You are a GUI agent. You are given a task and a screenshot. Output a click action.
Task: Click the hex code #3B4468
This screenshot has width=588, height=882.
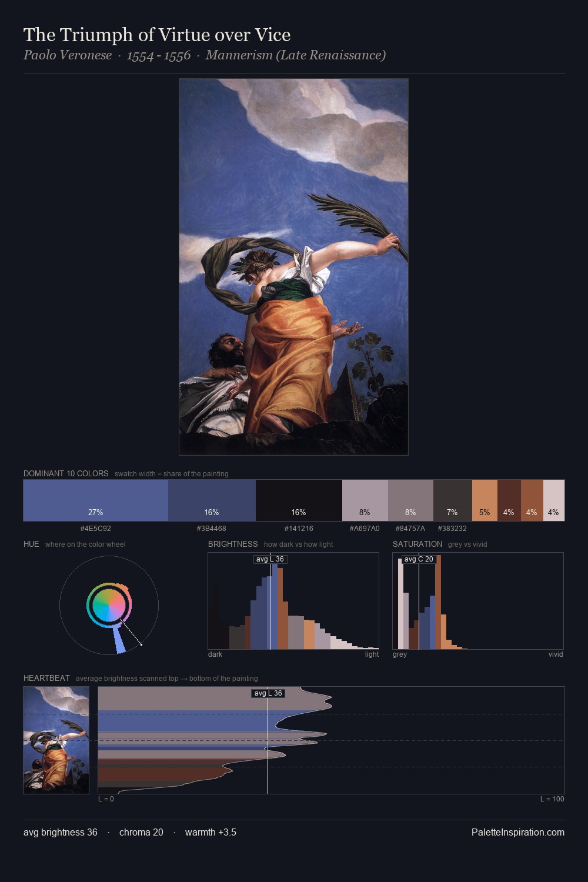212,529
